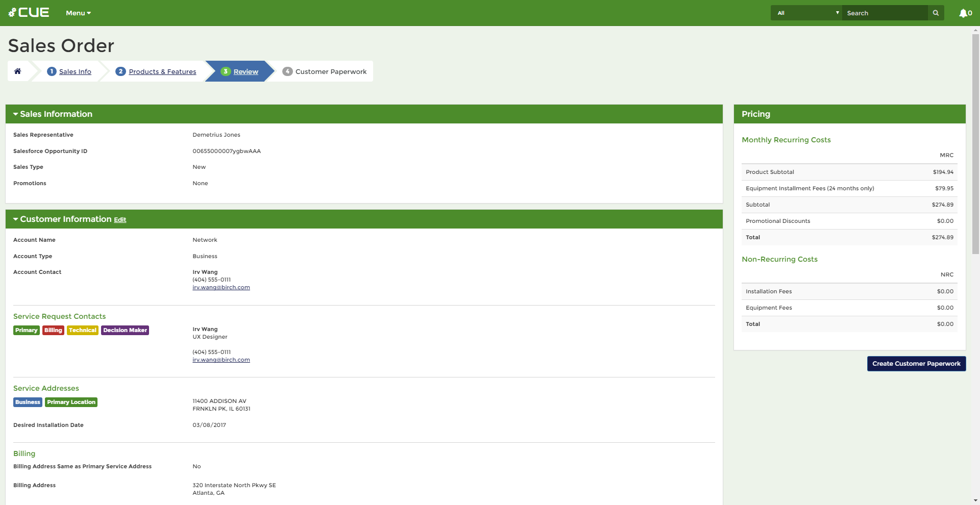Click the Decision Maker contact badge
The height and width of the screenshot is (505, 980).
(125, 331)
